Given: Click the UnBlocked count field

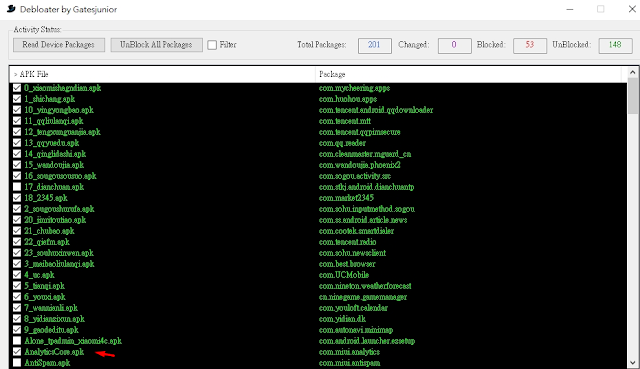Looking at the screenshot, I should point(615,45).
